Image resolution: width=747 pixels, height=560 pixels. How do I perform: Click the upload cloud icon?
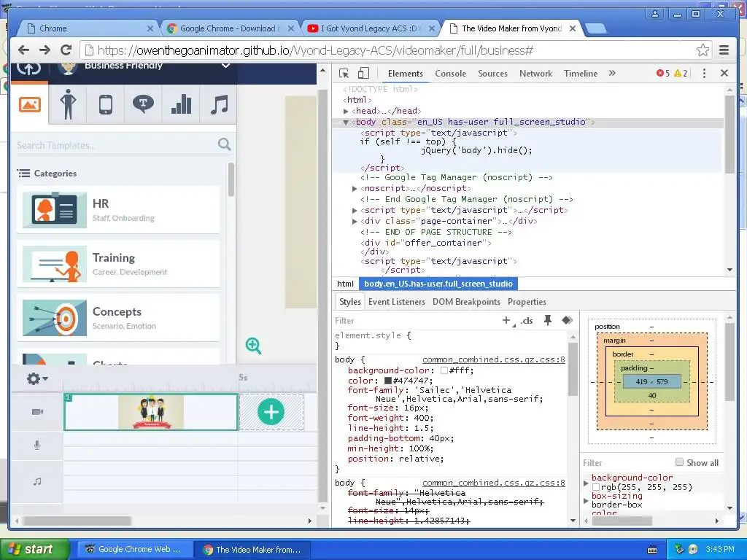click(28, 69)
